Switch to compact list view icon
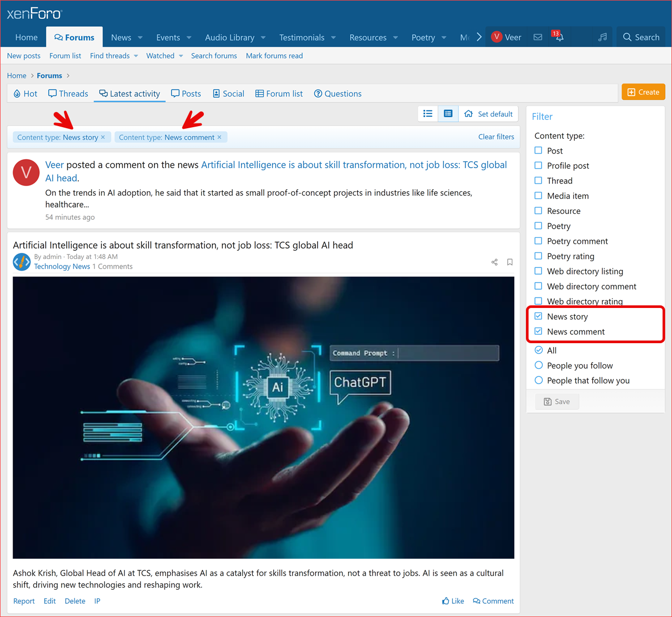The width and height of the screenshot is (672, 617). coord(428,114)
